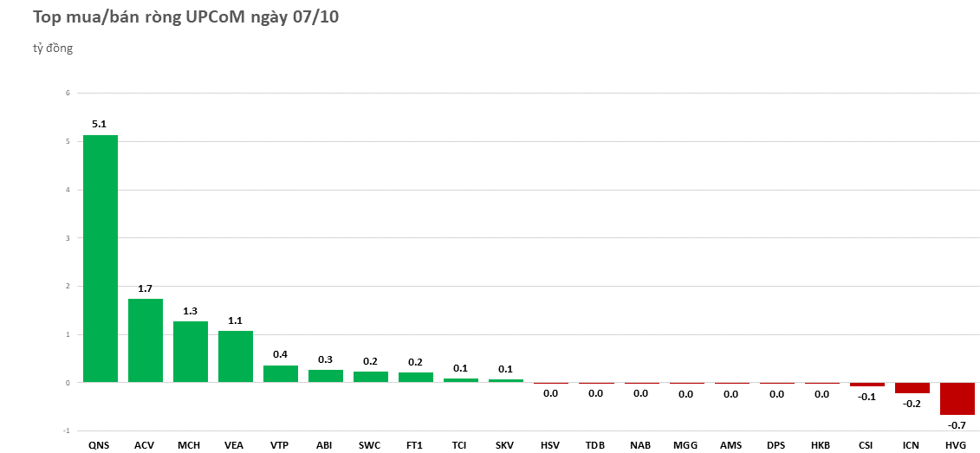This screenshot has height=453, width=980.
Task: Click the y-axis tick label 6
Action: [x=68, y=93]
